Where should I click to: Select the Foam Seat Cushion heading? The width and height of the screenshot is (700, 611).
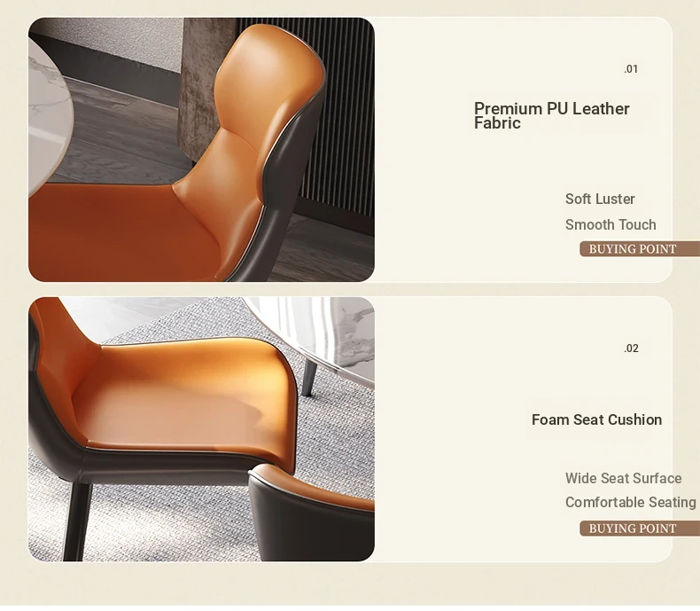tap(596, 419)
